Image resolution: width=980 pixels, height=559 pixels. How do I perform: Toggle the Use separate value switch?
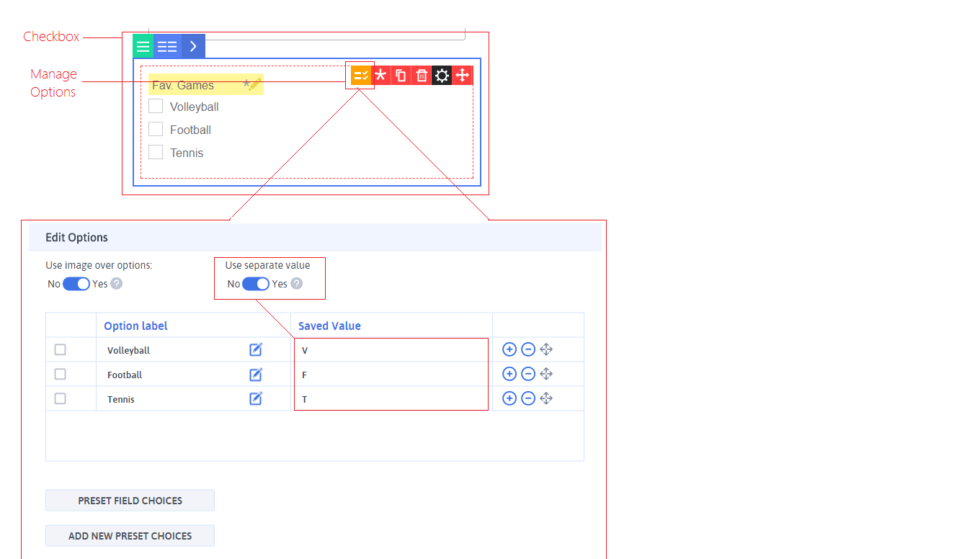pos(255,284)
